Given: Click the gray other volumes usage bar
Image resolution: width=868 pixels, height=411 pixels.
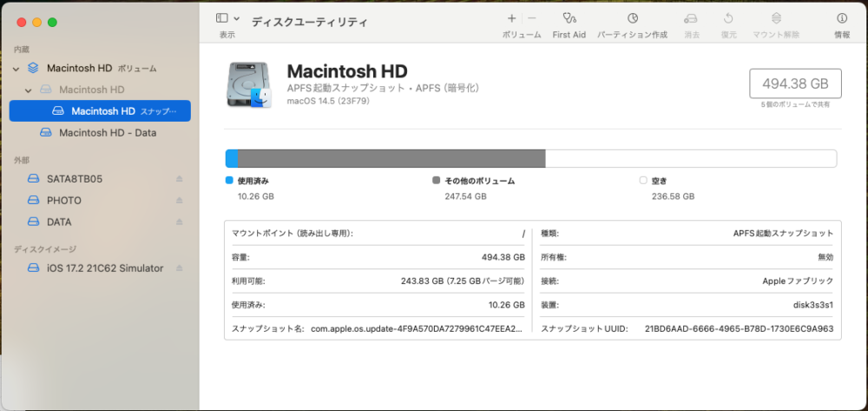Looking at the screenshot, I should pyautogui.click(x=391, y=158).
